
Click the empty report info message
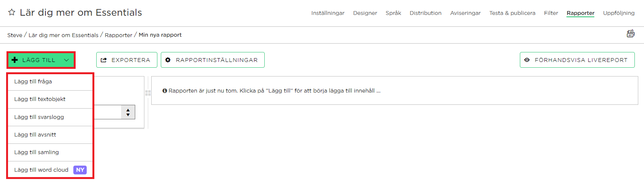click(x=271, y=91)
